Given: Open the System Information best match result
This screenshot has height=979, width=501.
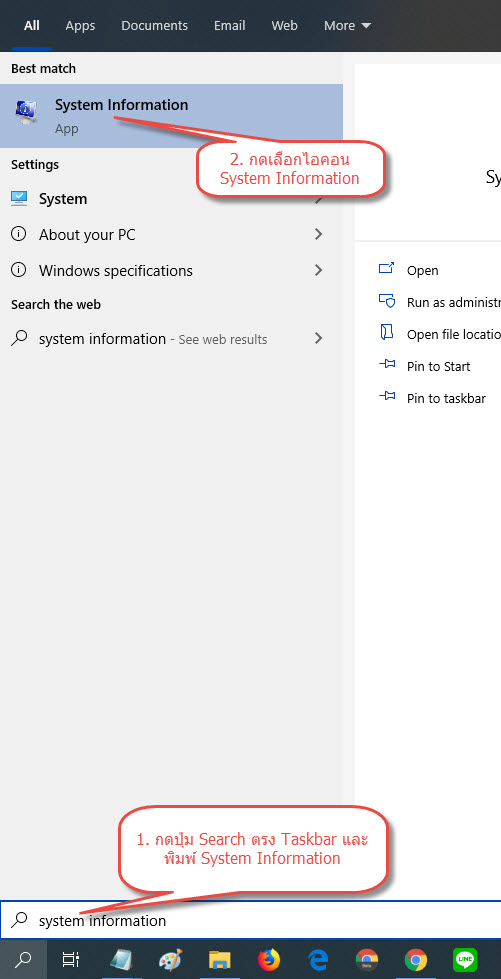Looking at the screenshot, I should (x=171, y=116).
